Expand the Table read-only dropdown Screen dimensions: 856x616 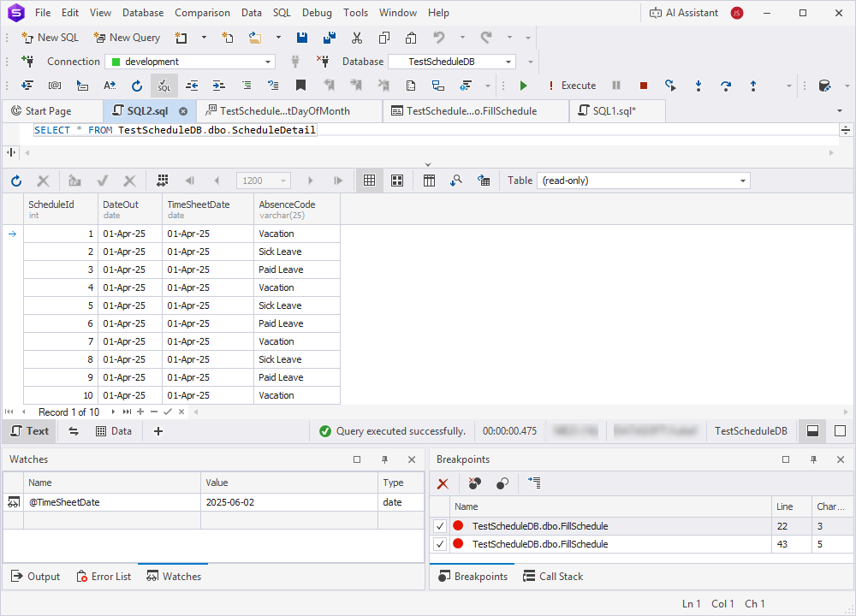pyautogui.click(x=743, y=181)
